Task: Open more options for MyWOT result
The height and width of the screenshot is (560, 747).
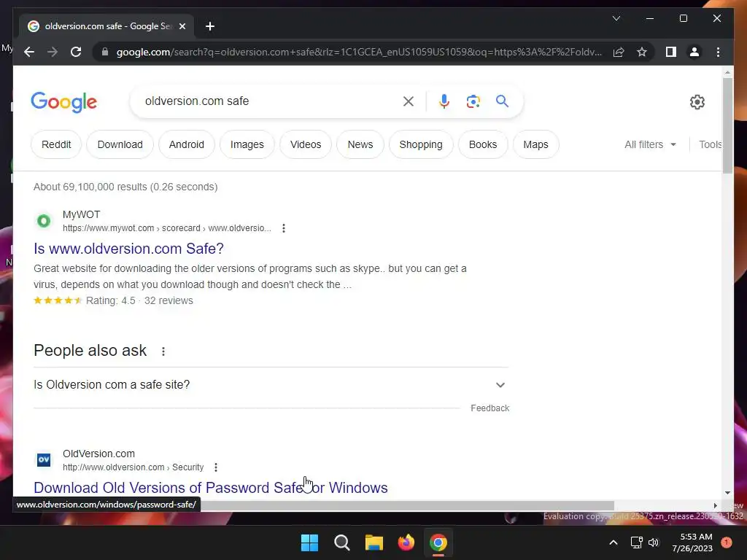Action: click(284, 228)
